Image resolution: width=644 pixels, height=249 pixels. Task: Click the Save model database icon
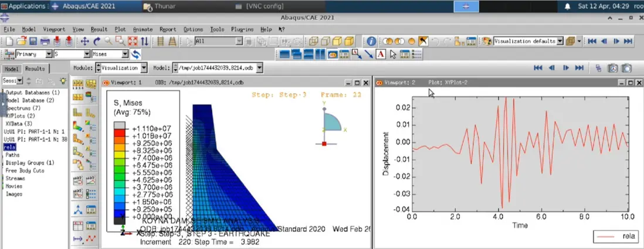tap(32, 42)
